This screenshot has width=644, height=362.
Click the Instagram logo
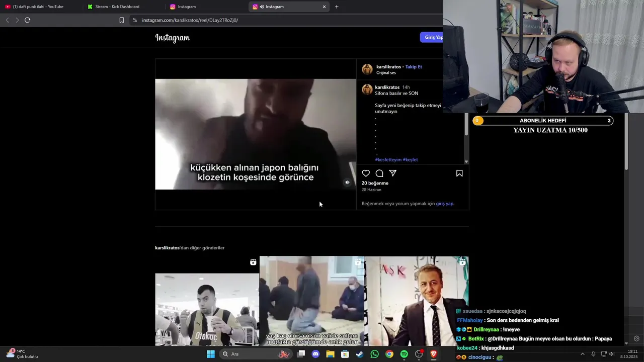click(173, 38)
